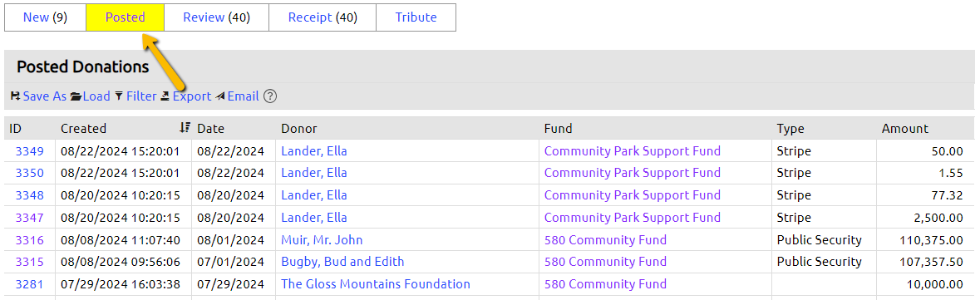980x300 pixels.
Task: Click the Filter funnel icon
Action: 119,96
